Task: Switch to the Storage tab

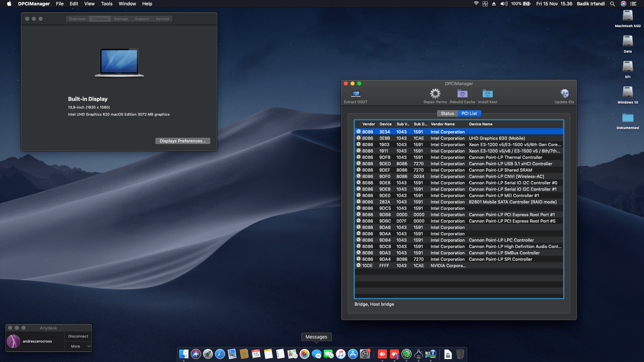Action: (x=121, y=19)
